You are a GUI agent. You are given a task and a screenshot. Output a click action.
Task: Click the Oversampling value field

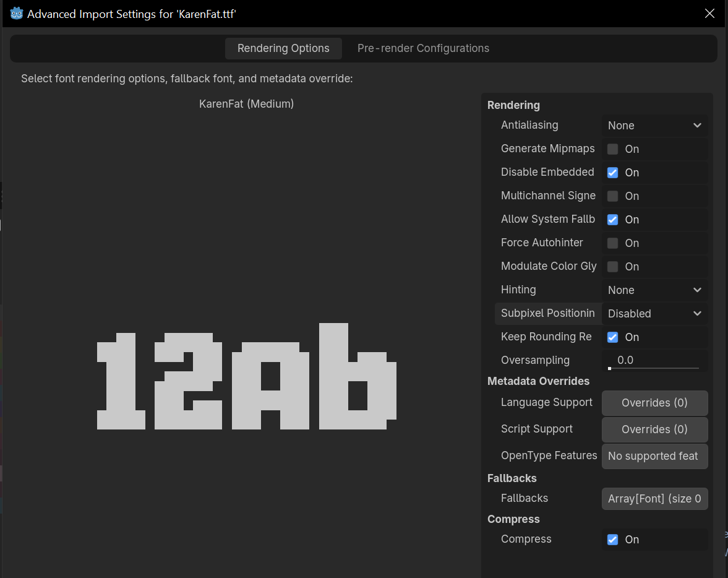(654, 360)
